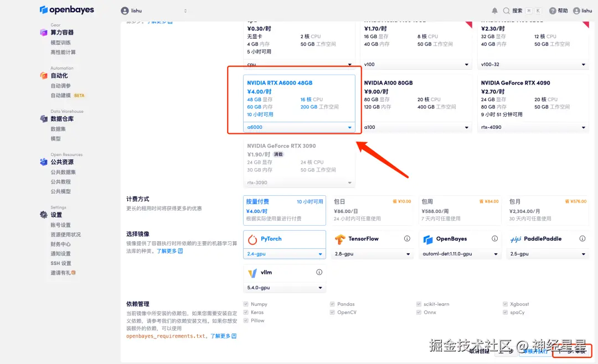Click the vllm logo icon
Viewport: 598px width, 364px height.
point(252,273)
